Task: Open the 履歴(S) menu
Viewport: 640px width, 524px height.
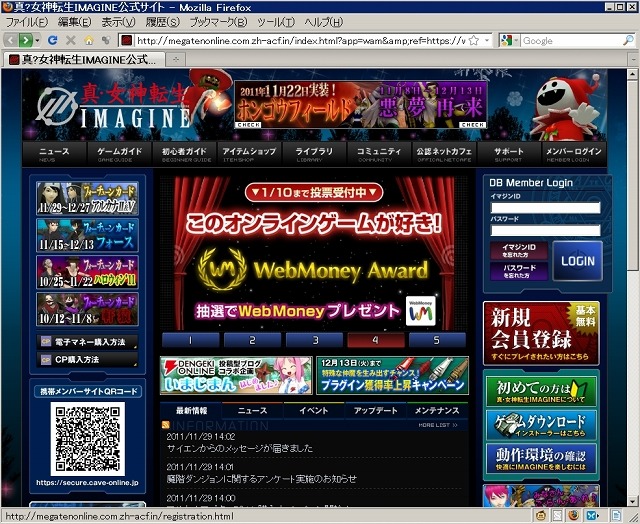Action: click(162, 22)
